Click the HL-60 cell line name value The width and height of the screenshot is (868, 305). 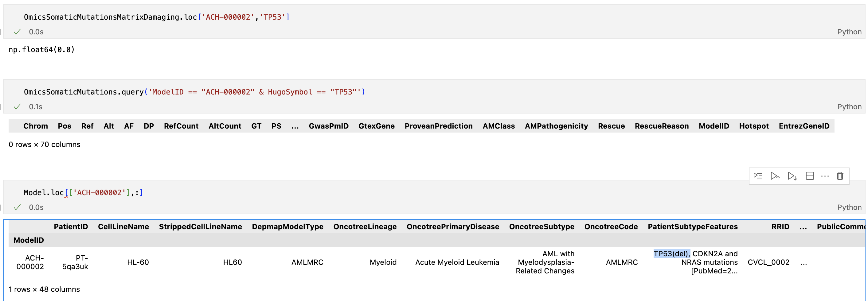click(x=138, y=263)
